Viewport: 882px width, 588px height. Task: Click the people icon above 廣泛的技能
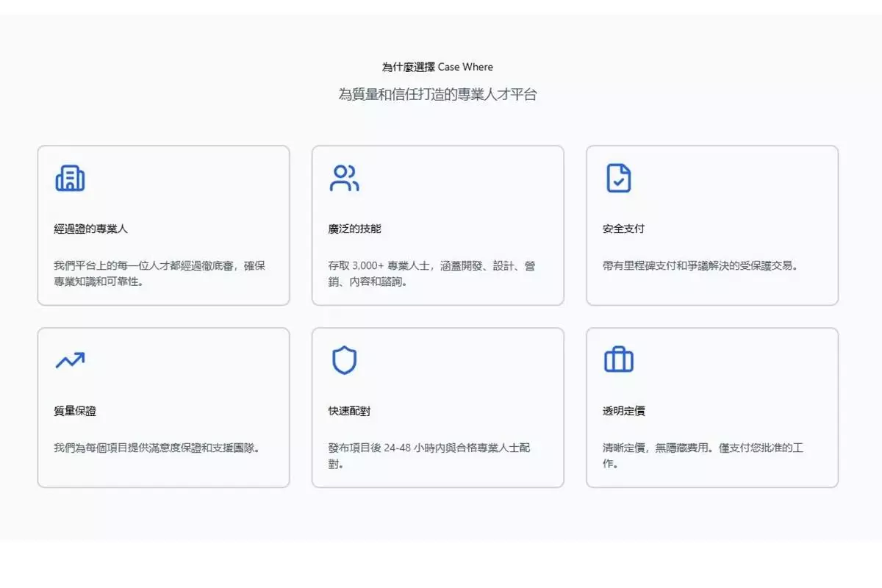tap(344, 178)
